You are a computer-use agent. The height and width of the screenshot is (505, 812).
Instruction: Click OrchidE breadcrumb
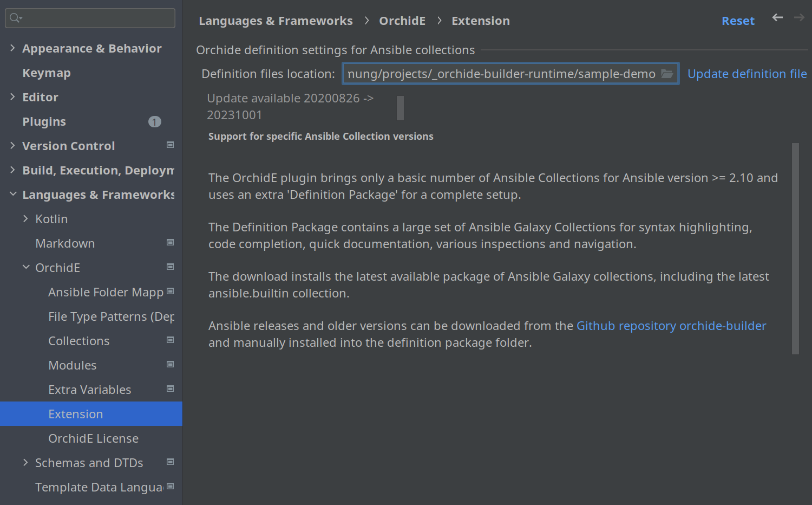[x=402, y=21]
